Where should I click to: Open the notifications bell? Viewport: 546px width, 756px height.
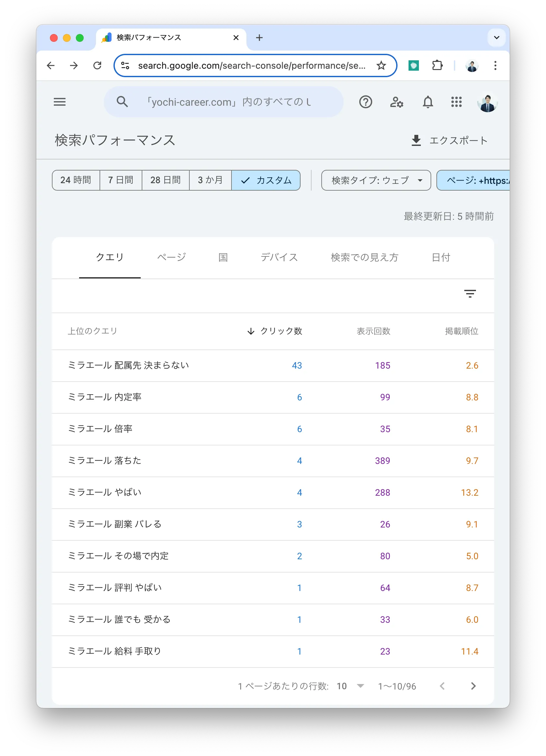click(x=428, y=102)
